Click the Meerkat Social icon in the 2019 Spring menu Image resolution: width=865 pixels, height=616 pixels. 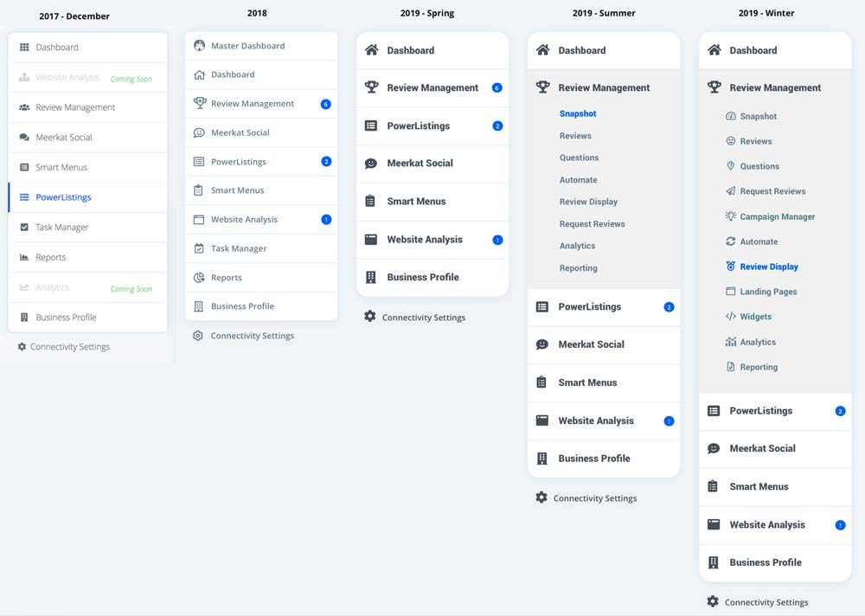tap(371, 164)
